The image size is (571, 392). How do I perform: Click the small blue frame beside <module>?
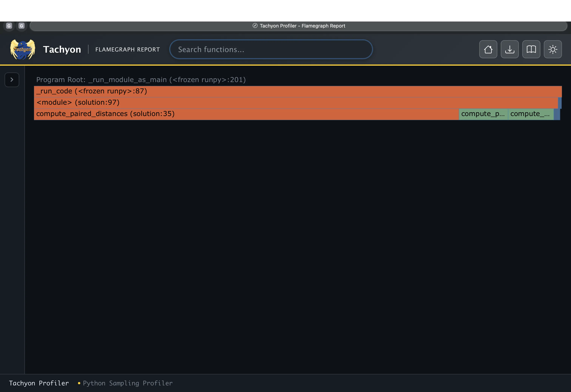[560, 103]
